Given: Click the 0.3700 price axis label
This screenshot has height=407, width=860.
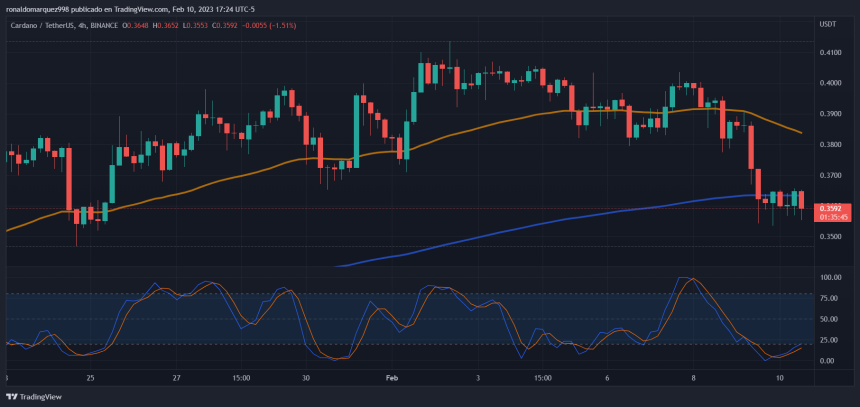Looking at the screenshot, I should [829, 176].
